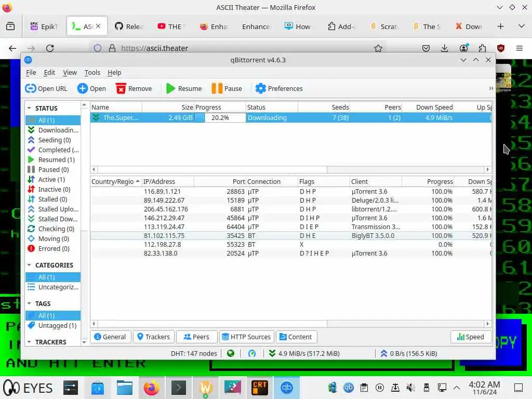Bookmark the page with the star icon

(x=378, y=48)
